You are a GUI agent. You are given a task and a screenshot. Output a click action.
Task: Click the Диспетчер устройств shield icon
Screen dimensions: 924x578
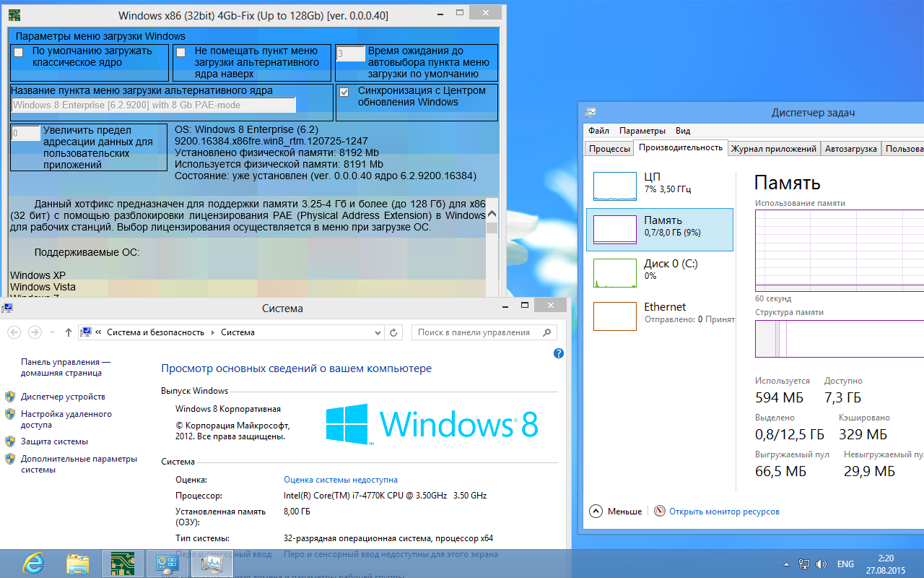[x=10, y=397]
